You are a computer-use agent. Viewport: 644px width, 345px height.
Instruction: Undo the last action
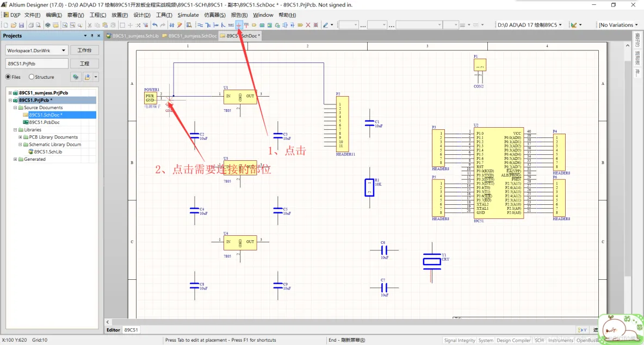155,25
